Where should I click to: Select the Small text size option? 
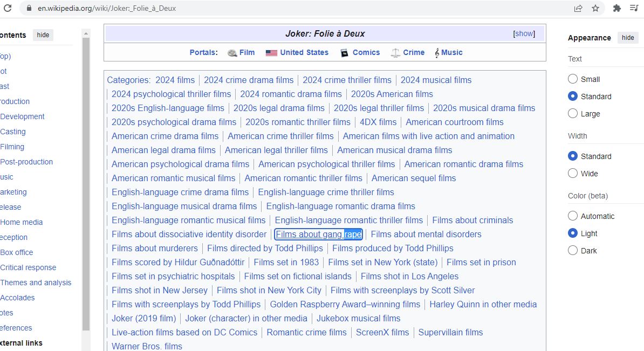pos(573,79)
